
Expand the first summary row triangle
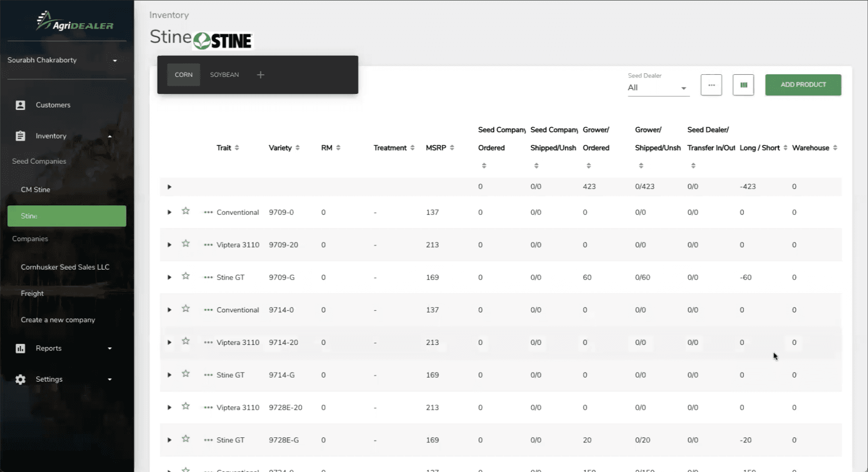169,186
